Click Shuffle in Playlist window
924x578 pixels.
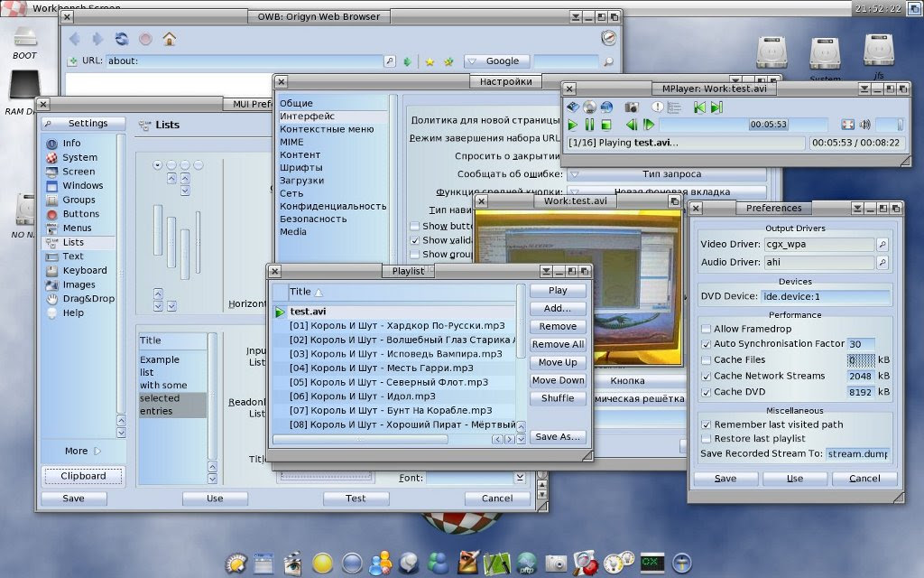pyautogui.click(x=558, y=398)
